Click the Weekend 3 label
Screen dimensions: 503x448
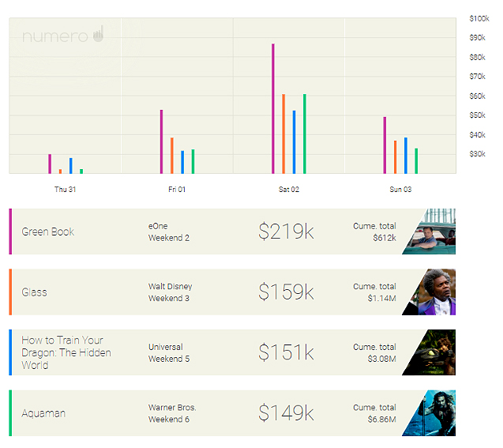[x=169, y=298]
